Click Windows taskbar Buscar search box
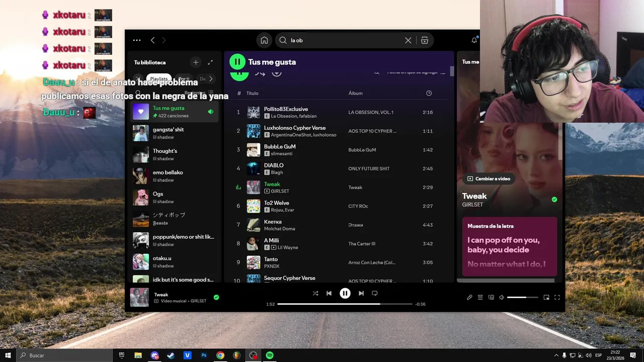 pyautogui.click(x=64, y=355)
